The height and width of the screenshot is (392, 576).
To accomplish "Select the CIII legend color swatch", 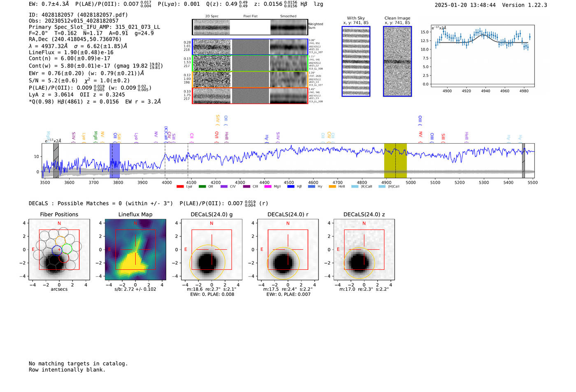I will click(246, 187).
